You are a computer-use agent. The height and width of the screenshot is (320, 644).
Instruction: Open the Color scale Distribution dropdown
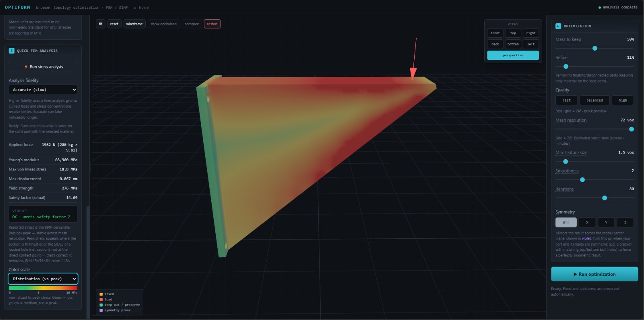click(43, 279)
